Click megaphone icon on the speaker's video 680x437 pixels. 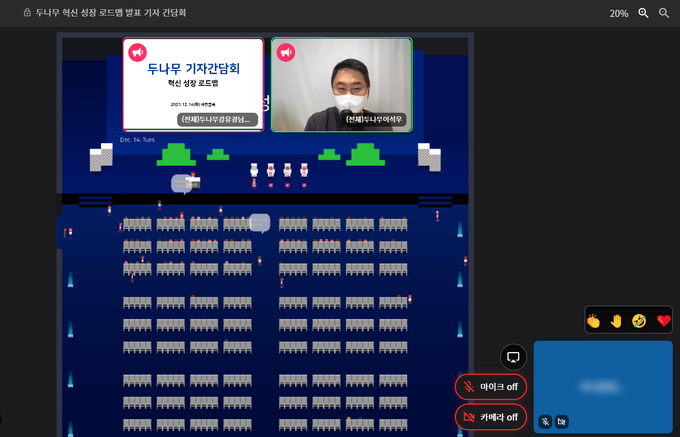[286, 52]
